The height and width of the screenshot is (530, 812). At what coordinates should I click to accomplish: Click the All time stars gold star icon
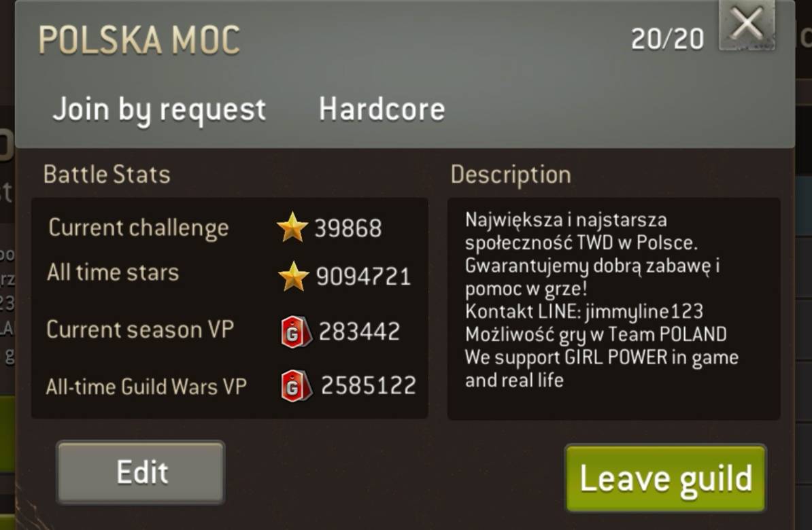(294, 276)
